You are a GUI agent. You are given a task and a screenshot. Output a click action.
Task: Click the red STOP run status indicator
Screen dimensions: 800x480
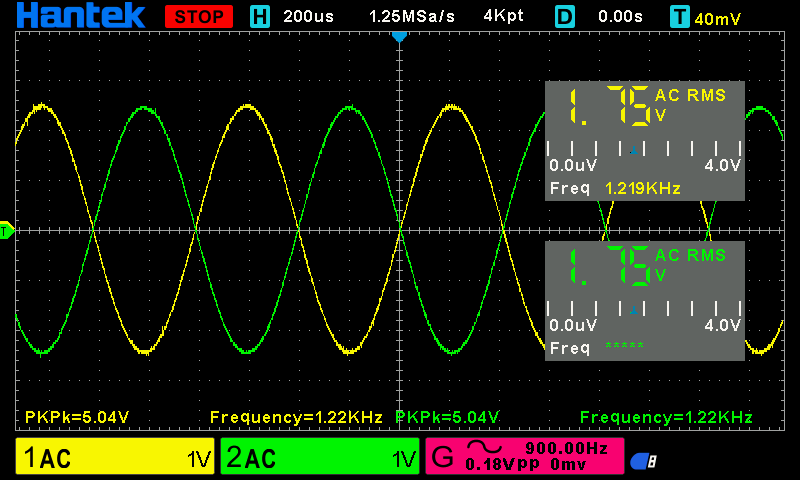coord(199,16)
